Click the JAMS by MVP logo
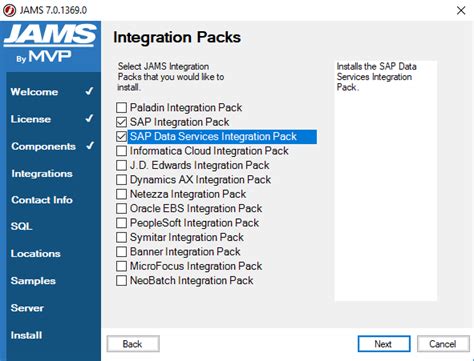Image resolution: width=474 pixels, height=361 pixels. (x=50, y=43)
